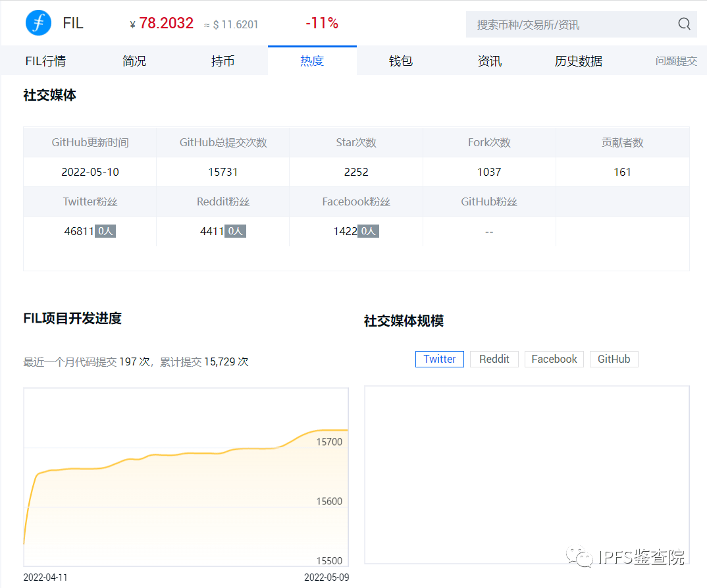Click the search magnifier icon
The image size is (707, 588).
(x=683, y=24)
